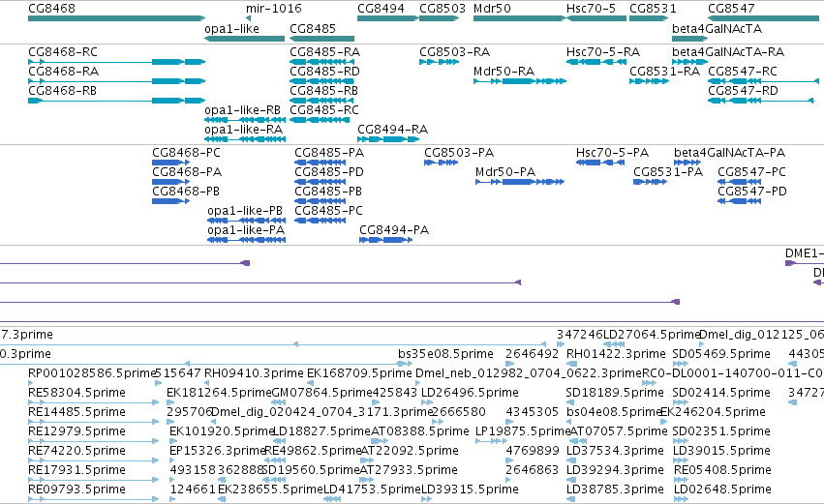Select the beta4GalNAcTA-PA protein label
This screenshot has width=824, height=504.
[x=729, y=153]
